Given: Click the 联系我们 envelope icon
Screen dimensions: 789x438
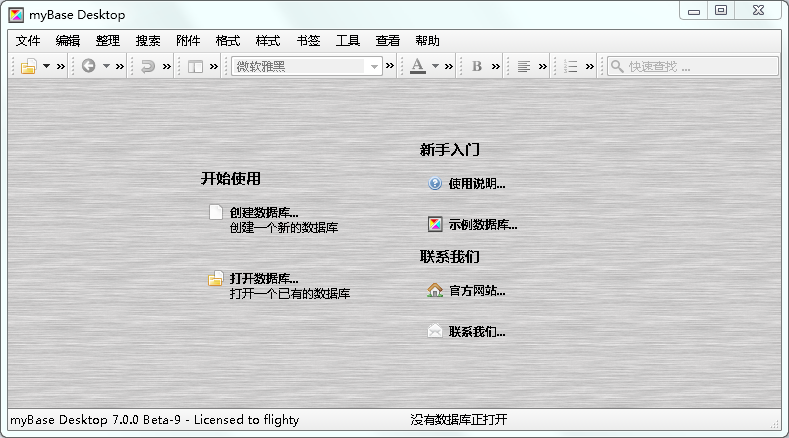Looking at the screenshot, I should [x=435, y=331].
